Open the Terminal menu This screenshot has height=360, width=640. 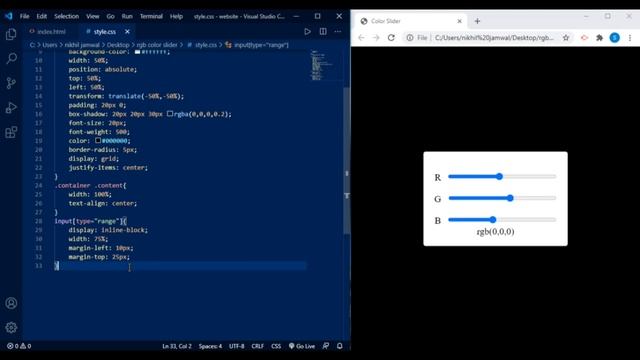[x=151, y=16]
